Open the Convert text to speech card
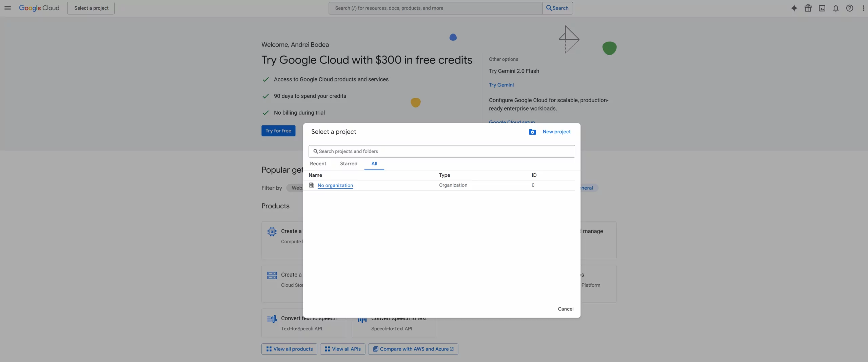 tap(303, 323)
